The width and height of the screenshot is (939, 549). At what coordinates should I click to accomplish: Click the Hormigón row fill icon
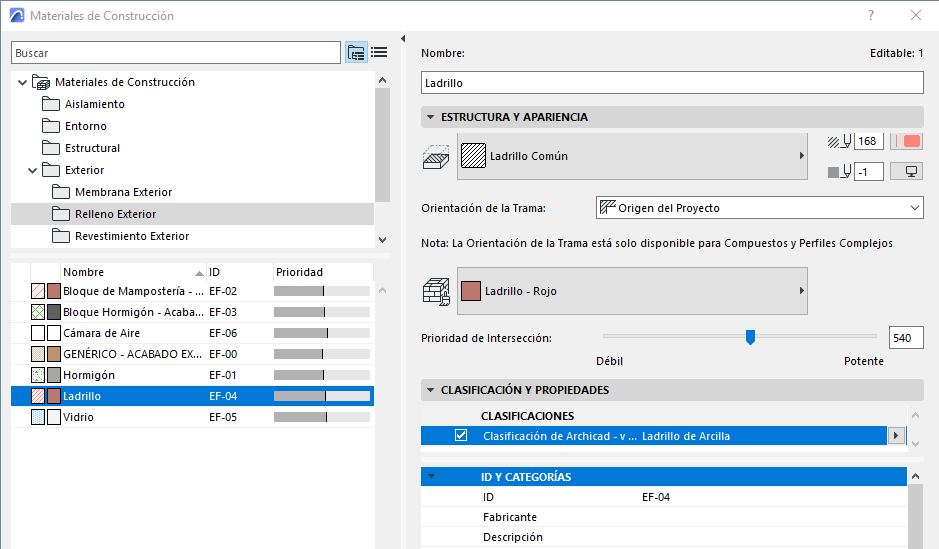coord(38,375)
